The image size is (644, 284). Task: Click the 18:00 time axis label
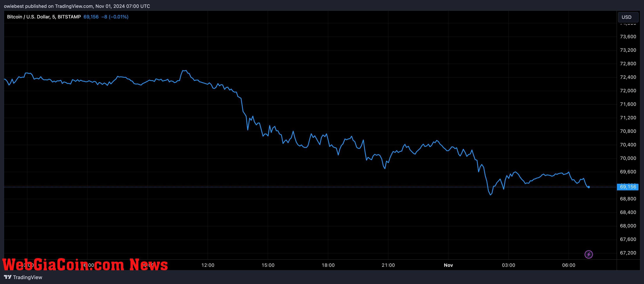[x=328, y=265]
